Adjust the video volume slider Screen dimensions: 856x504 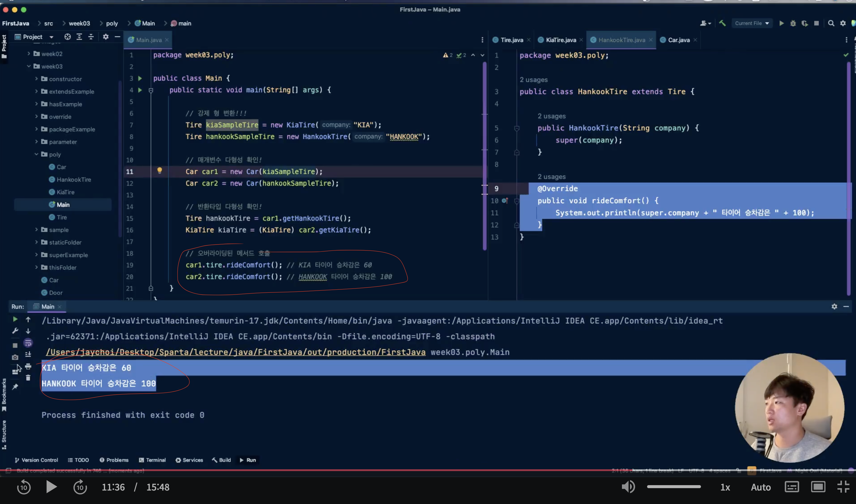pyautogui.click(x=674, y=487)
